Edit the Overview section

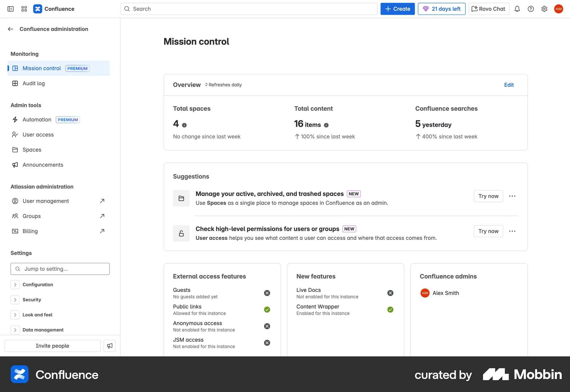click(x=509, y=85)
